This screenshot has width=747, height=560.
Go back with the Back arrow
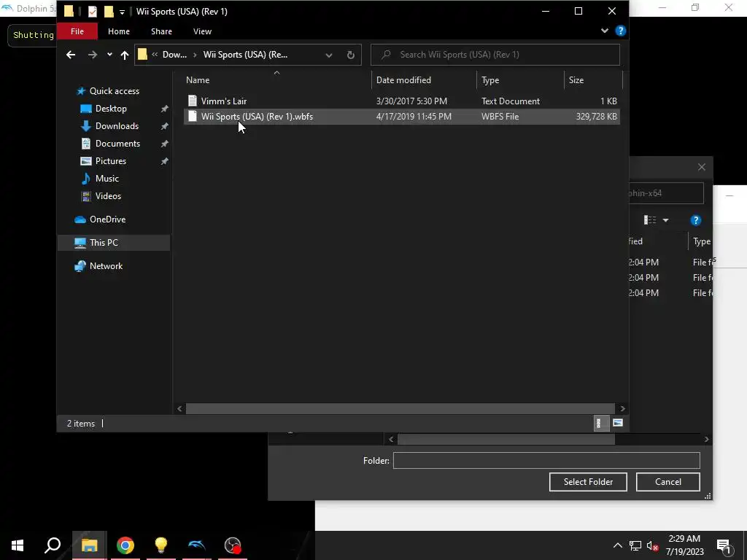click(71, 55)
